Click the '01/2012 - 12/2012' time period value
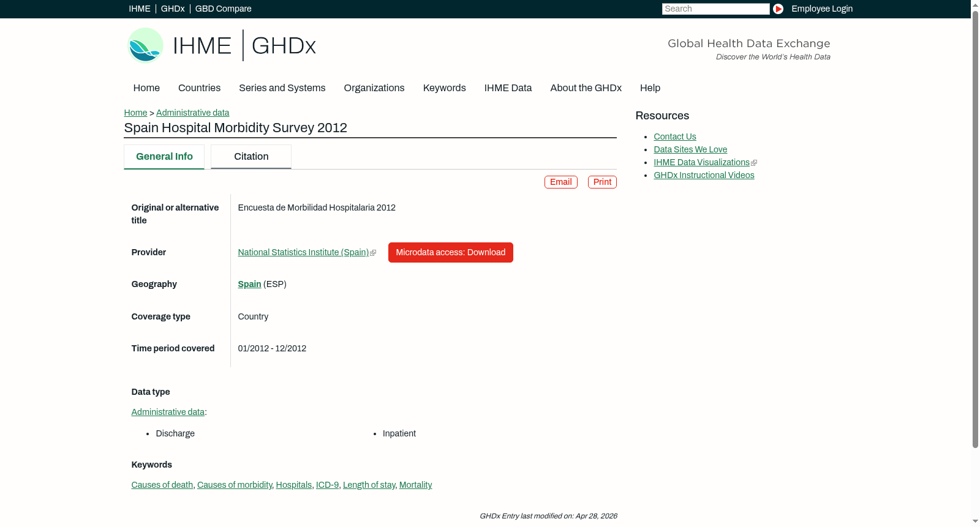This screenshot has height=527, width=980. click(x=272, y=348)
